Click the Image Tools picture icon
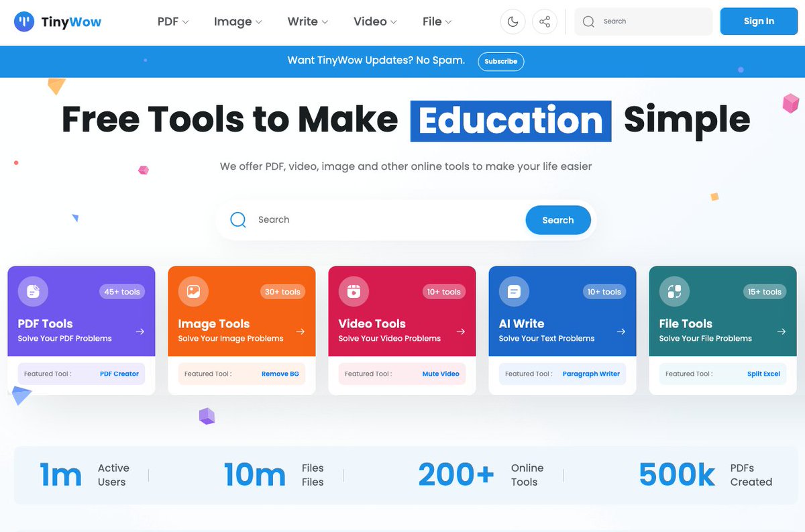The height and width of the screenshot is (532, 805). coord(193,291)
